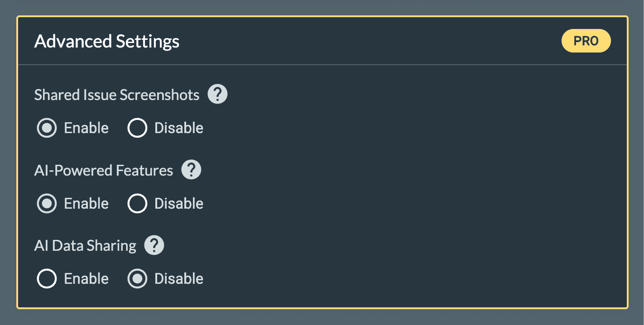This screenshot has height=325, width=644.
Task: Select Enable for Shared Issue Screenshots
Action: tap(47, 128)
